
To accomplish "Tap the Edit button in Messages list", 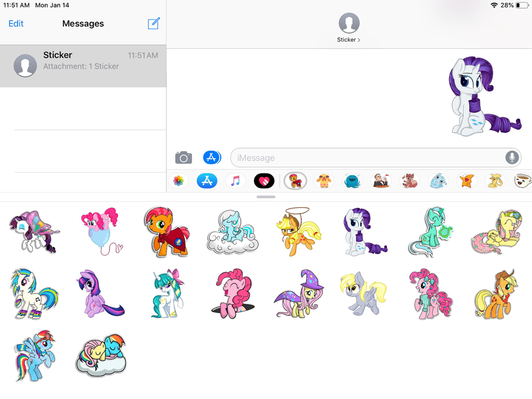I will click(16, 23).
